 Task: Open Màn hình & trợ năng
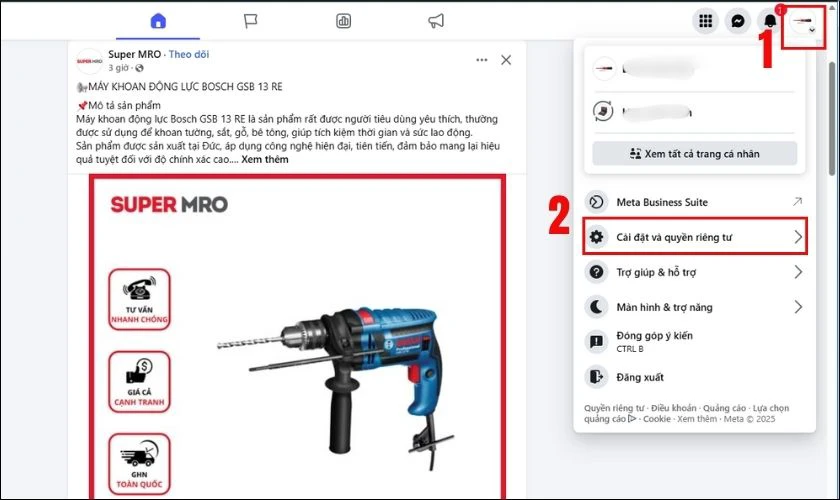(694, 307)
